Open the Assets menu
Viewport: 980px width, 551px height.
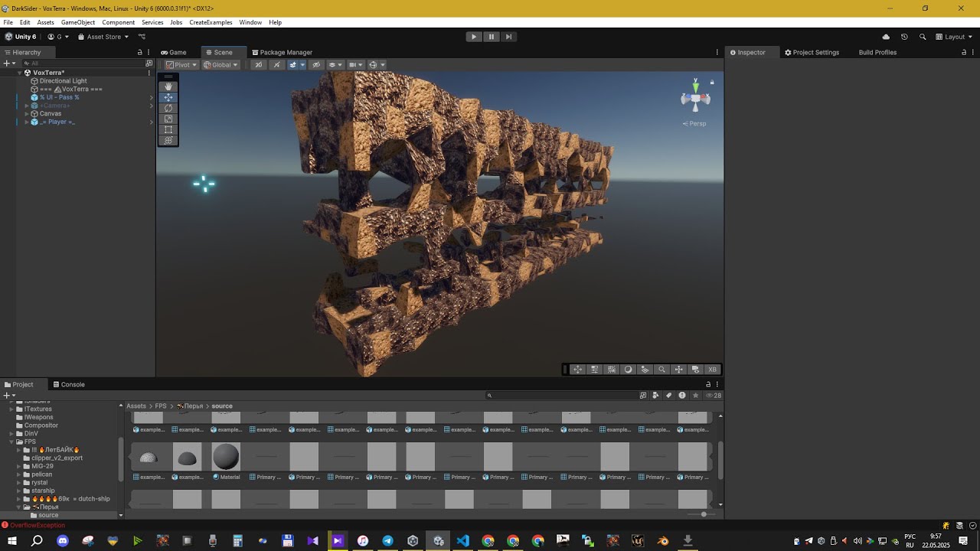[45, 22]
